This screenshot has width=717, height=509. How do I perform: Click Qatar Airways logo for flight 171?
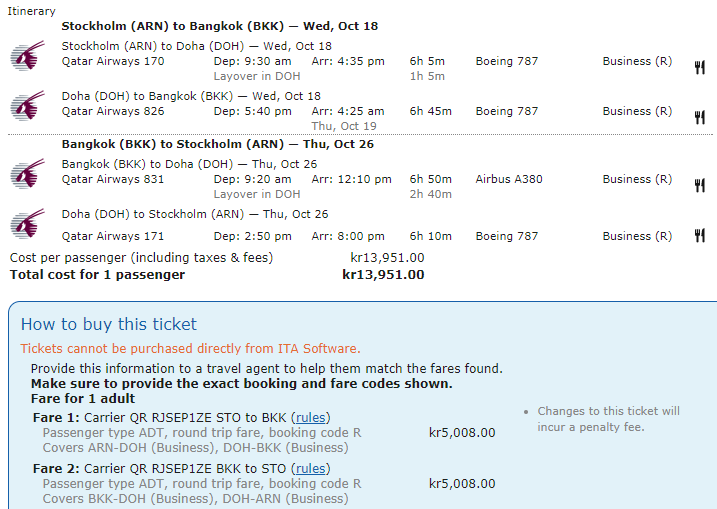point(27,224)
